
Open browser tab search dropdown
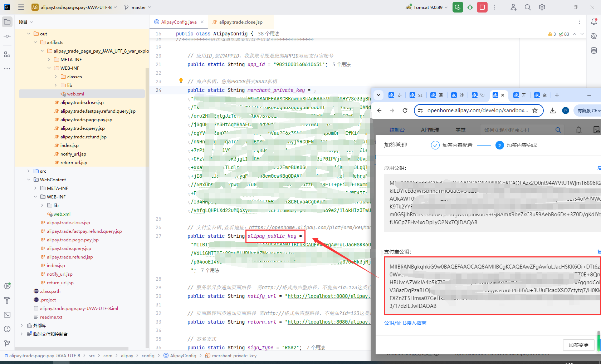click(378, 95)
